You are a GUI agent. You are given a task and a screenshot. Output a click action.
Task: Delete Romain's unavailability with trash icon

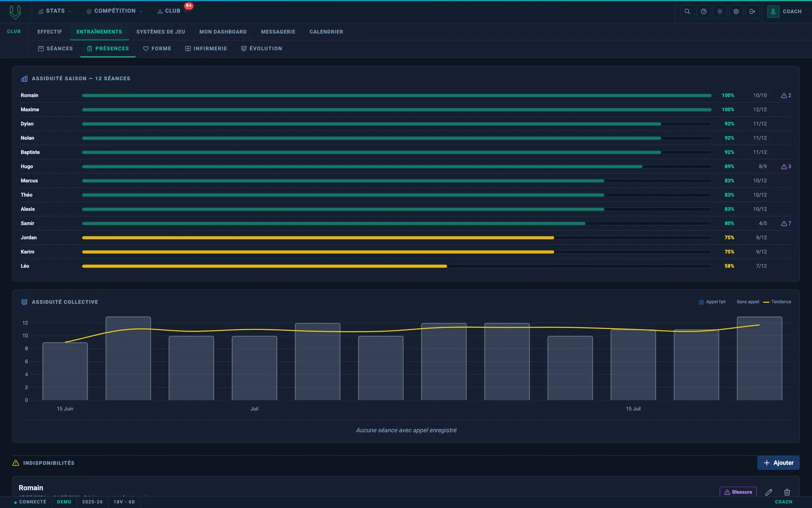tap(787, 492)
